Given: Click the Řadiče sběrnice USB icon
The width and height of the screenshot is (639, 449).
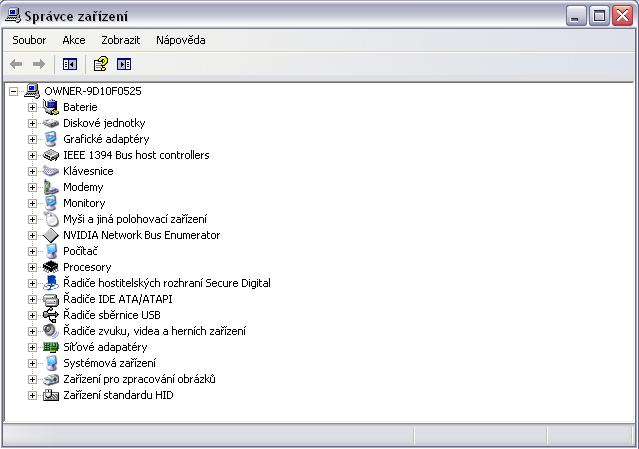Looking at the screenshot, I should [51, 315].
